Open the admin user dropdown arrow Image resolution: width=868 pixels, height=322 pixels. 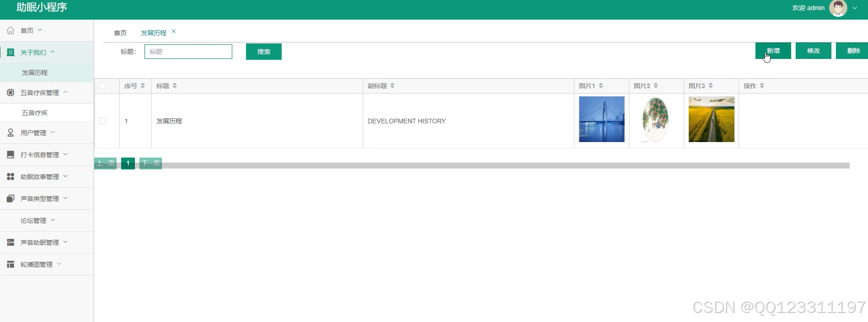[x=855, y=8]
